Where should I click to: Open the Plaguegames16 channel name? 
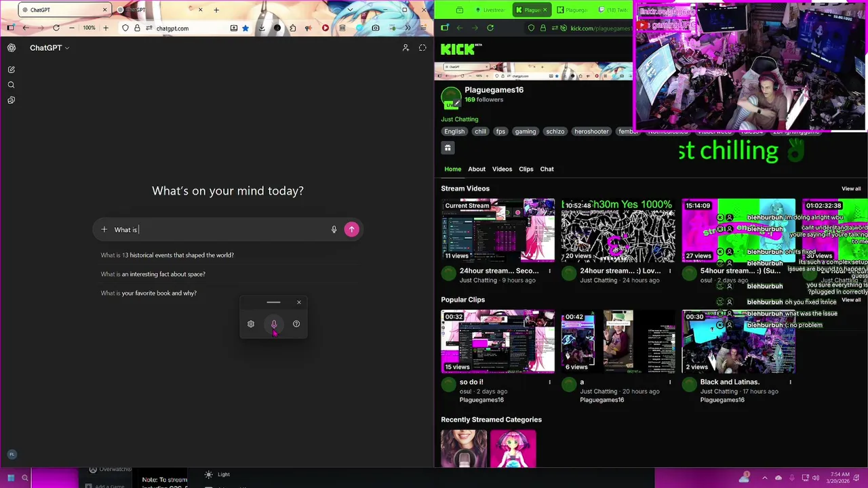[494, 89]
